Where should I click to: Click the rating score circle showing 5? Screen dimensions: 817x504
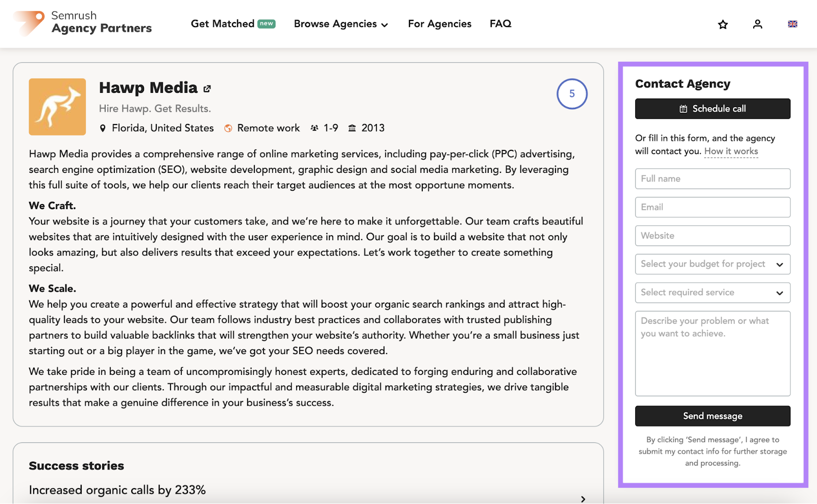coord(572,94)
